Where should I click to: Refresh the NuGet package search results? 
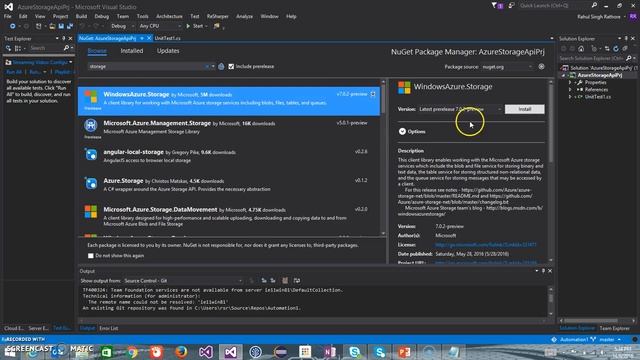[221, 67]
